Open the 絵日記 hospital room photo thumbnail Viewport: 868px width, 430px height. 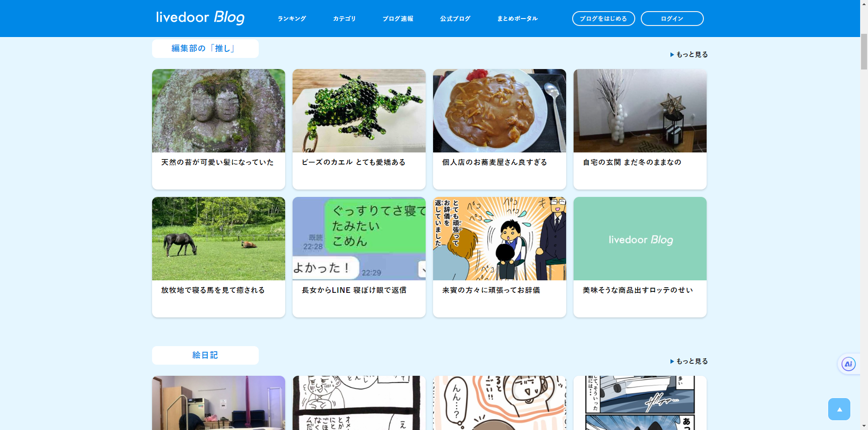[218, 403]
